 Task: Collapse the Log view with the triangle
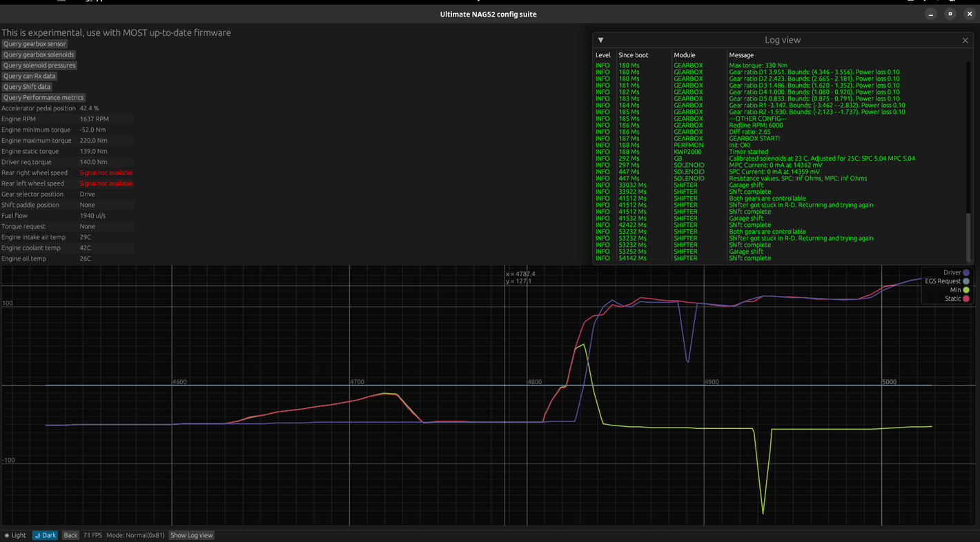pos(600,40)
